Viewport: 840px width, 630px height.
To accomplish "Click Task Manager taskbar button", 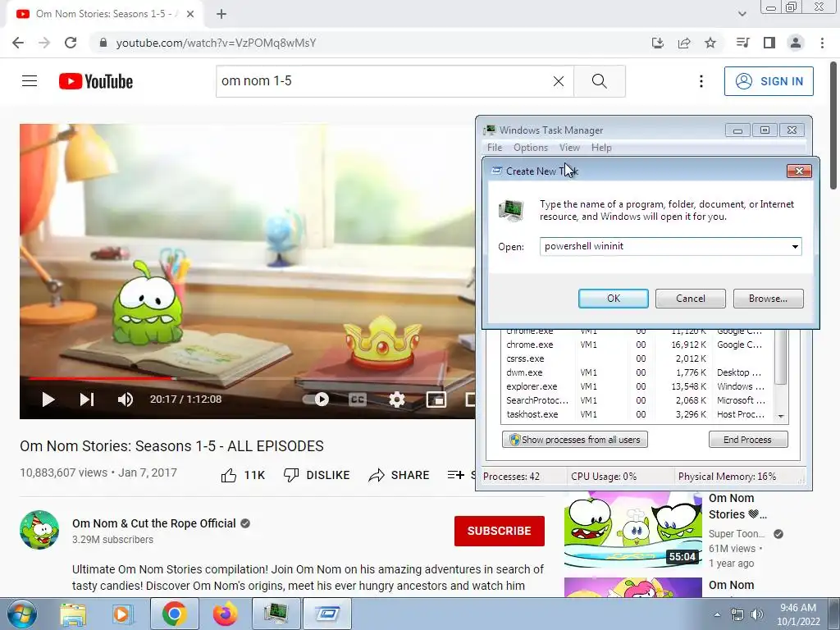I will [x=276, y=614].
